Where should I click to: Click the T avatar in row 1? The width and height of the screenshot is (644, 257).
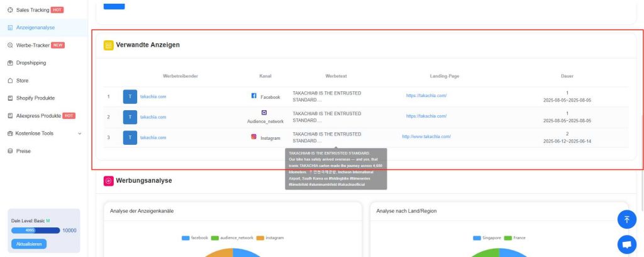tap(130, 96)
